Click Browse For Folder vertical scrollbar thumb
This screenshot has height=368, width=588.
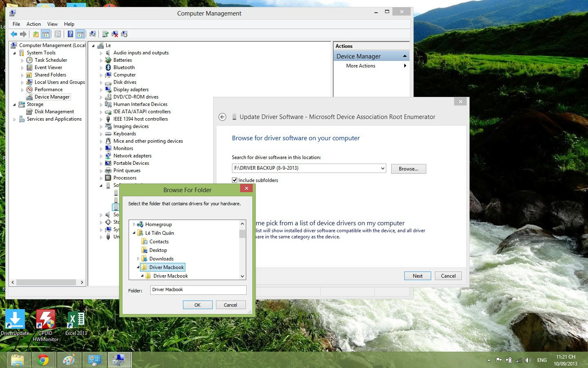click(x=242, y=233)
